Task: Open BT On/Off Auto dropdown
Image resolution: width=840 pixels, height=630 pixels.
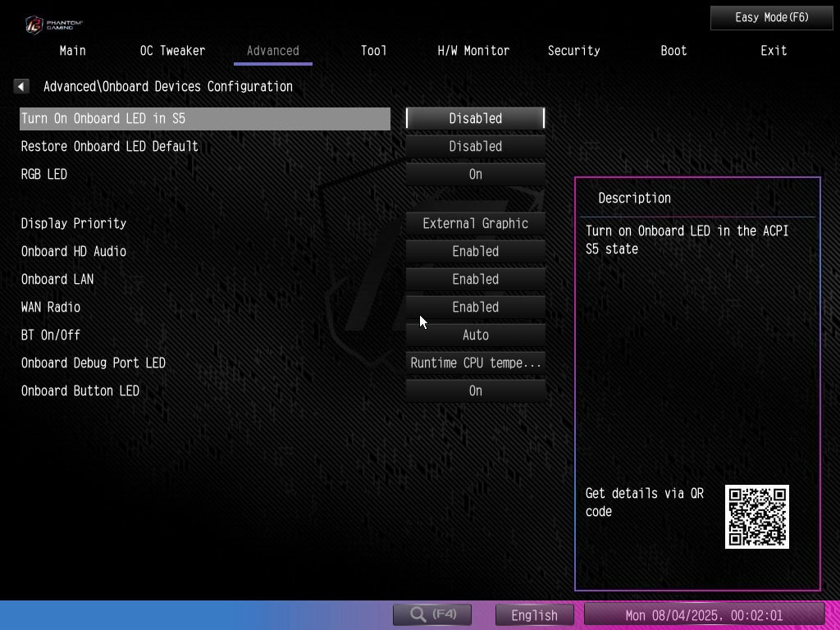Action: pyautogui.click(x=475, y=335)
